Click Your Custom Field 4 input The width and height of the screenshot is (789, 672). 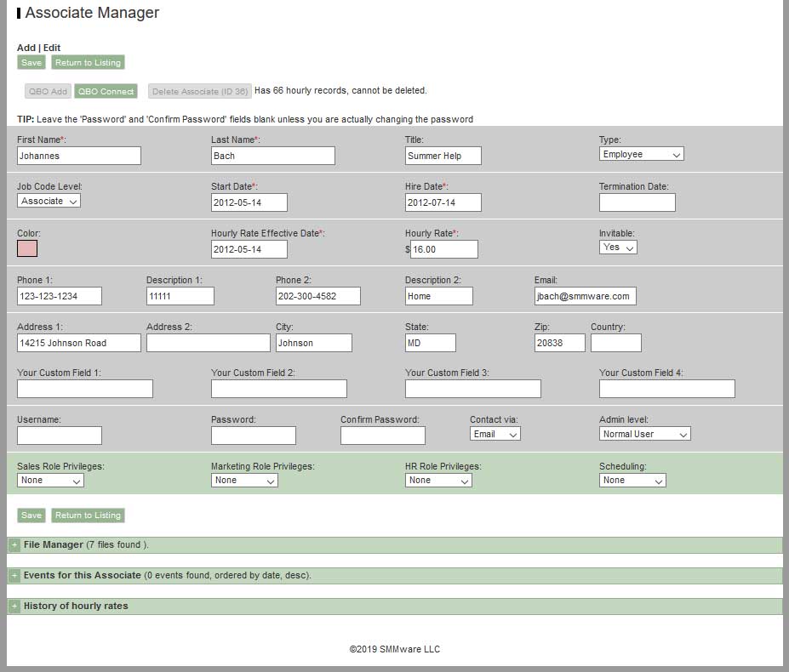(667, 389)
